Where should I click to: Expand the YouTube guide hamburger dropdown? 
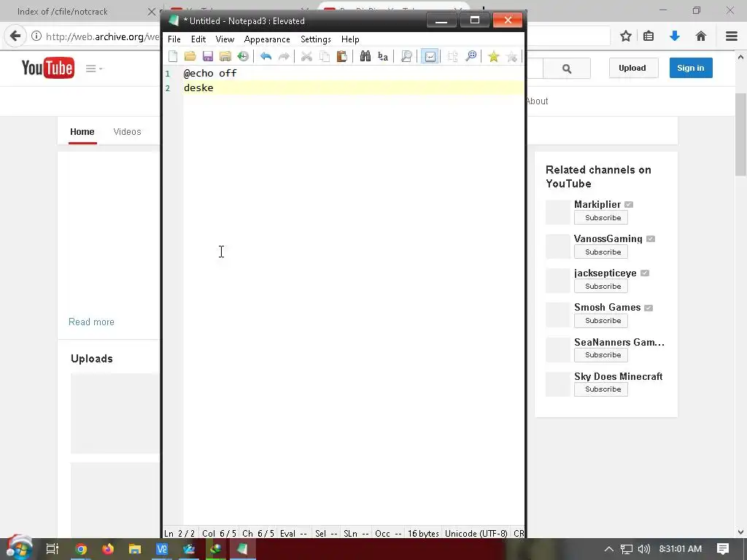pyautogui.click(x=94, y=69)
